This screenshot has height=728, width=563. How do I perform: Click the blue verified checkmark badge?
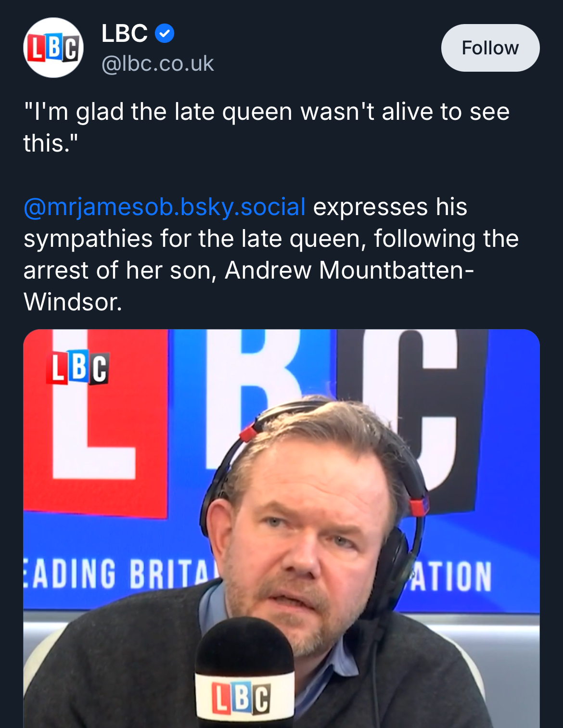click(x=165, y=34)
